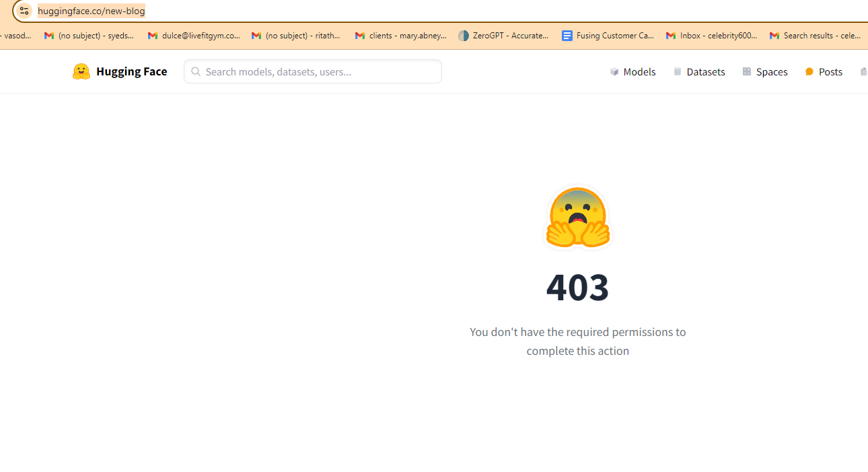868x472 pixels.
Task: Go to Hugging Face home via site name
Action: click(131, 71)
